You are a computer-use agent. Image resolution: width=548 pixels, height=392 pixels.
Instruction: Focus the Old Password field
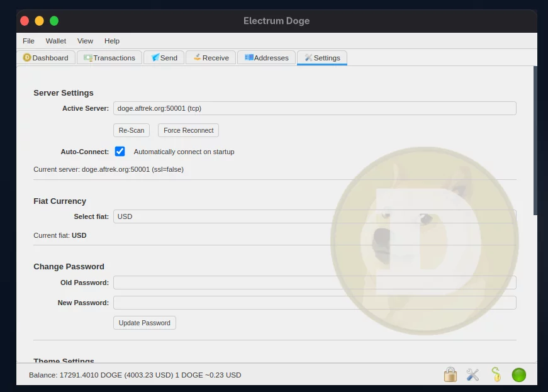[x=315, y=283]
